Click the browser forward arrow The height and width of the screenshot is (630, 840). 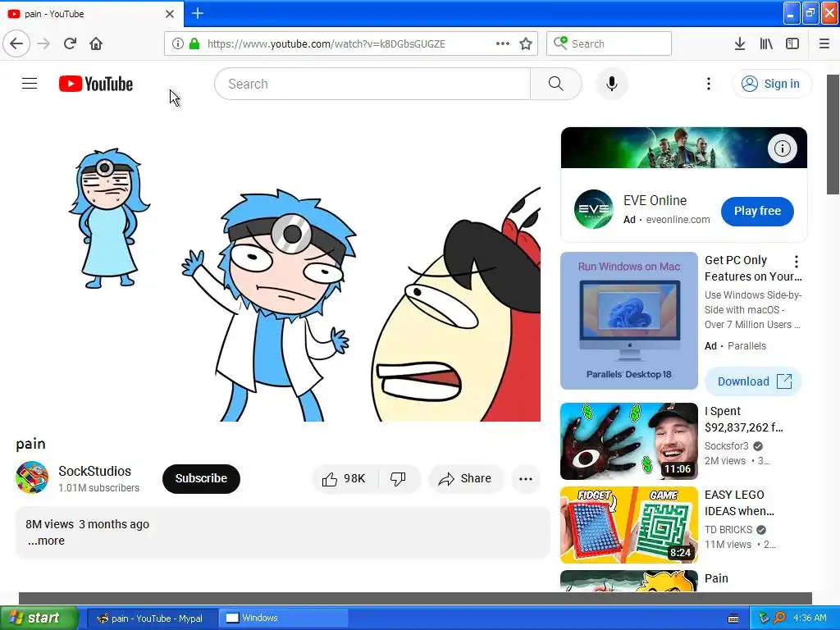(44, 43)
